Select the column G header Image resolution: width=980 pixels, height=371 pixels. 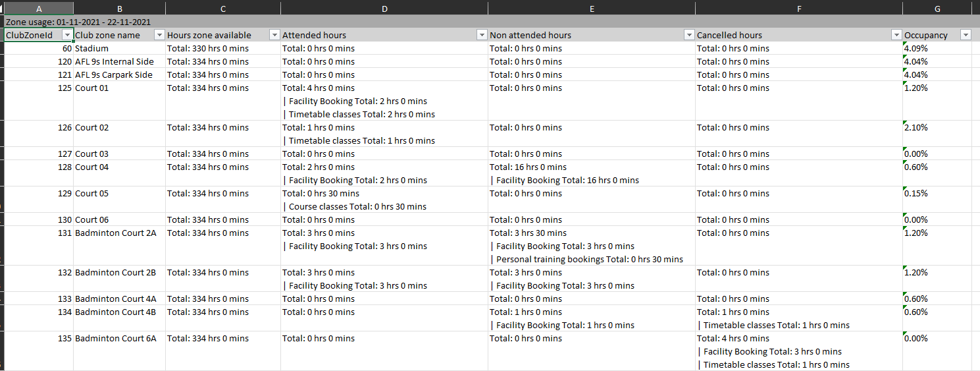point(937,8)
